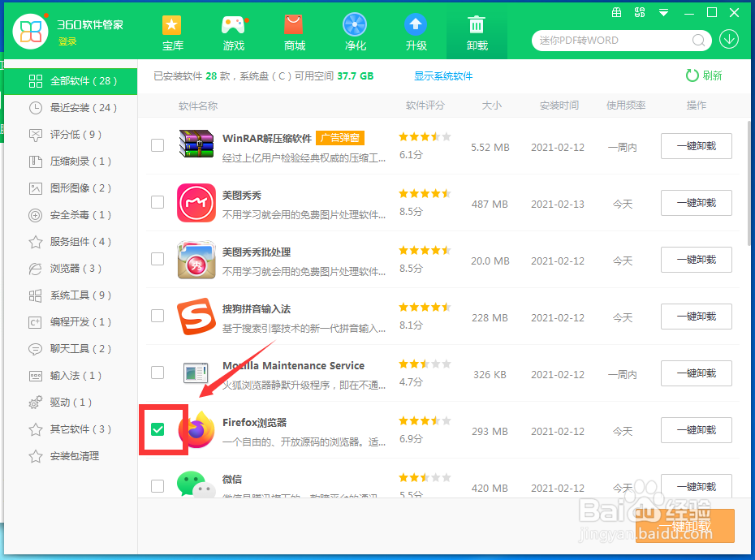Viewport: 755px width, 560px height.
Task: Click 一键卸载 for Mozilla Maintenance Service
Action: [x=697, y=373]
